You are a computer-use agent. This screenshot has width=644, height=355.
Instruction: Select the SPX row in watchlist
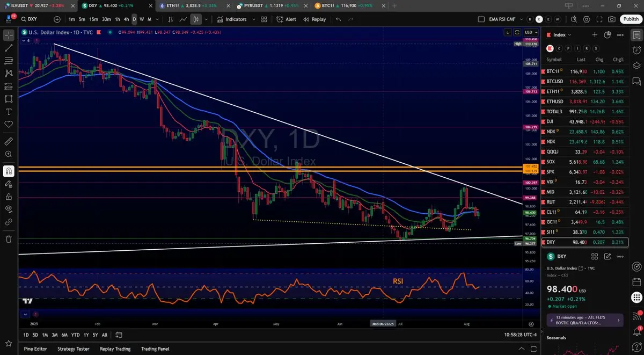point(585,172)
